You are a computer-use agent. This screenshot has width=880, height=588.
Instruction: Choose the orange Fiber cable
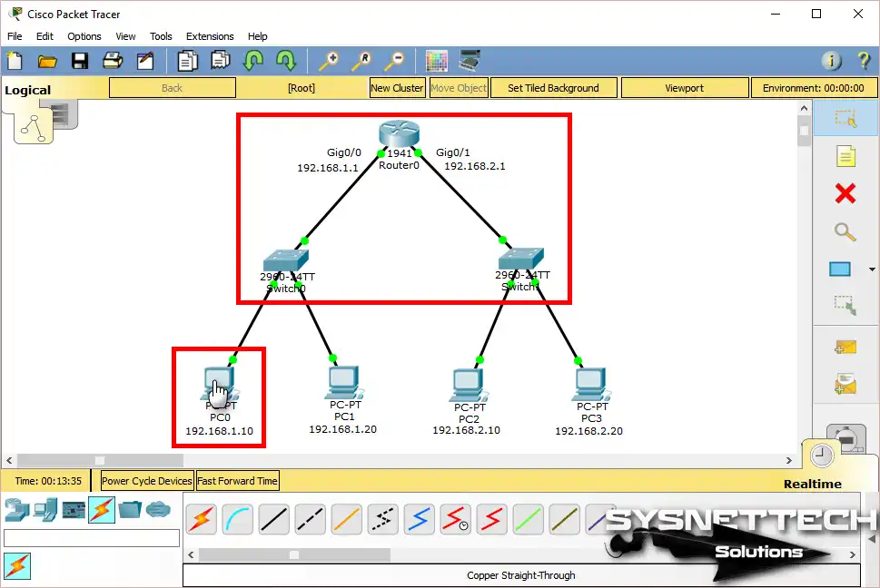pos(346,519)
